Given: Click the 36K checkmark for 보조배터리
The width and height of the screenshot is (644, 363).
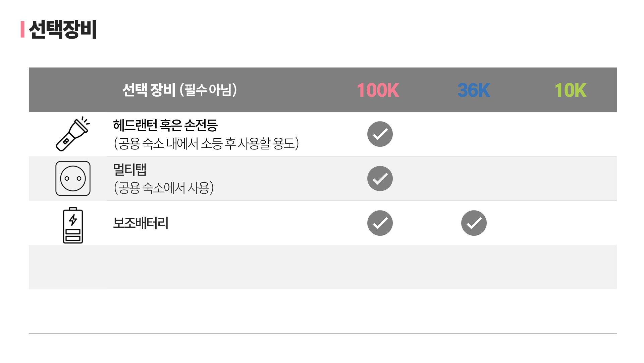Looking at the screenshot, I should (474, 223).
